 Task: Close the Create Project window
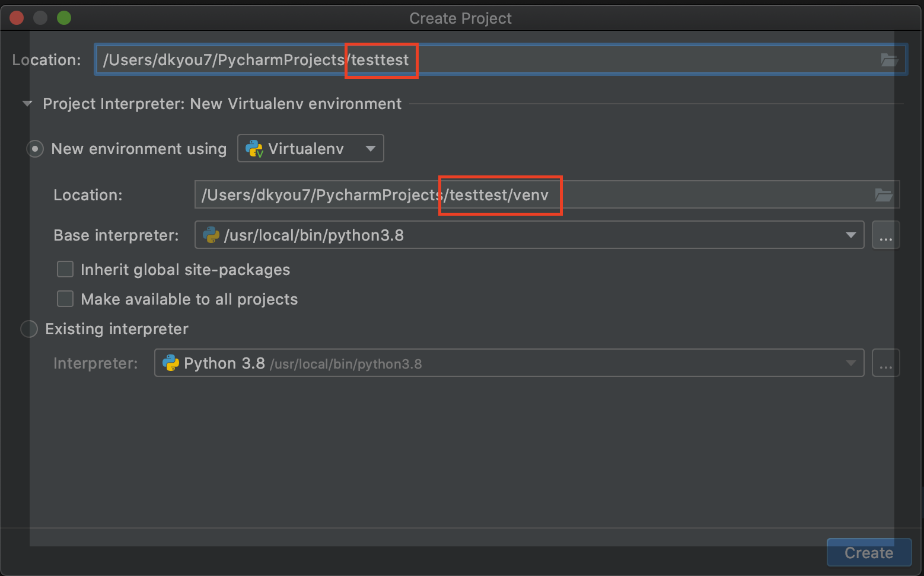point(17,18)
